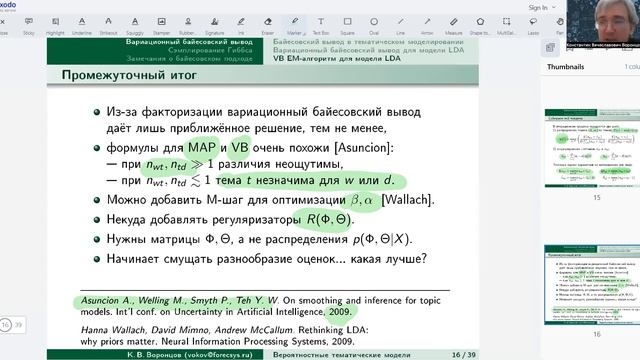Image resolution: width=640 pixels, height=360 pixels.
Task: Select the Strikeout tool
Action: pos(108,25)
